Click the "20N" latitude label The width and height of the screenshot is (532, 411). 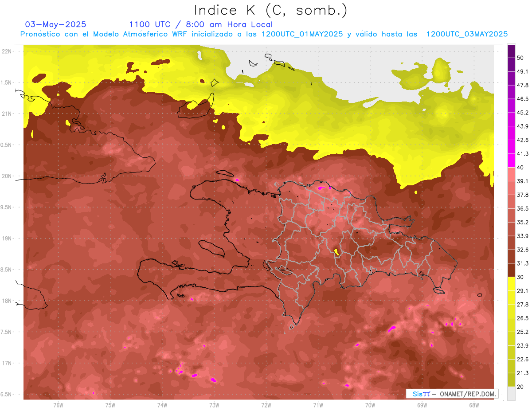coord(7,176)
